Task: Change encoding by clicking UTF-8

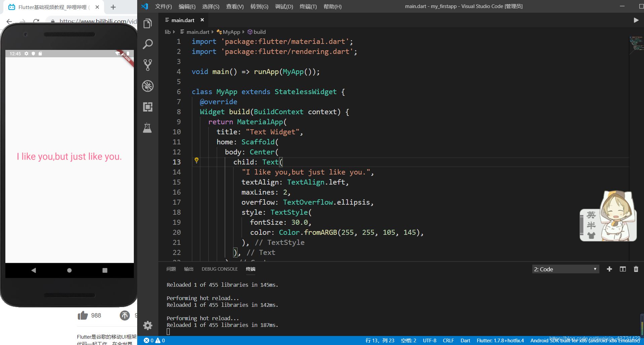Action: point(429,340)
